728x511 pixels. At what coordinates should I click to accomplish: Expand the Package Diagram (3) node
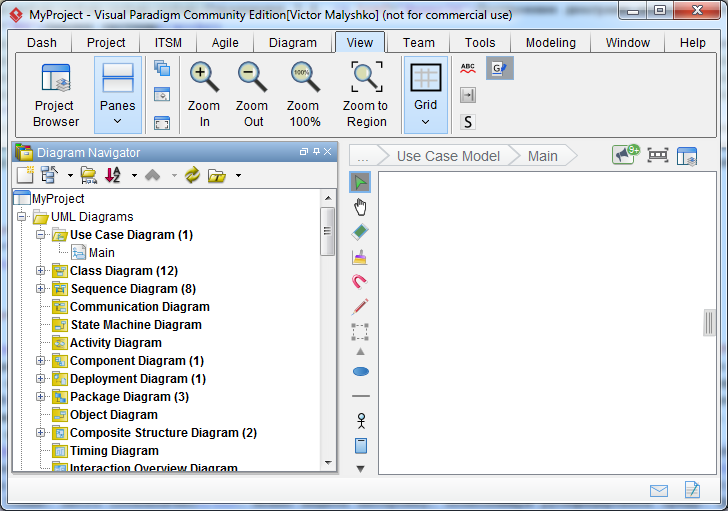(x=40, y=396)
